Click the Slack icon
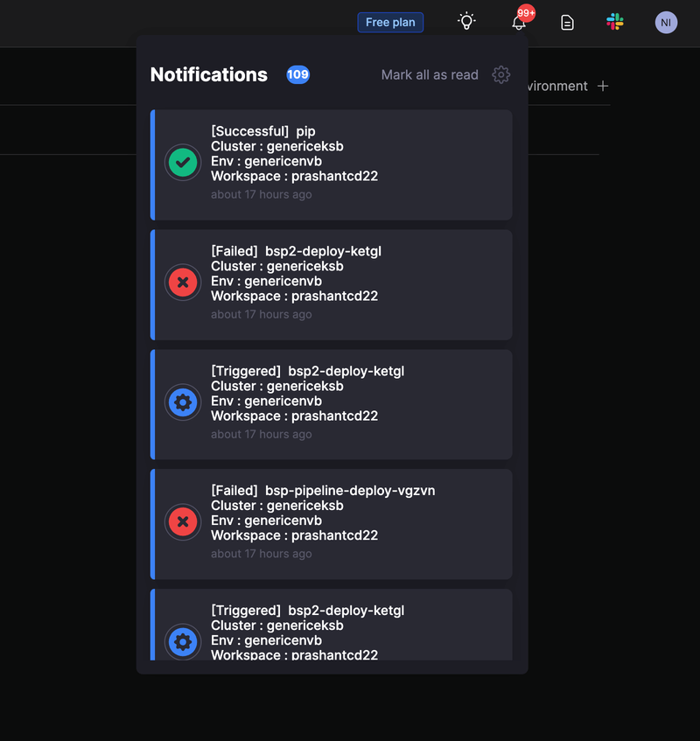The height and width of the screenshot is (741, 700). (x=615, y=23)
